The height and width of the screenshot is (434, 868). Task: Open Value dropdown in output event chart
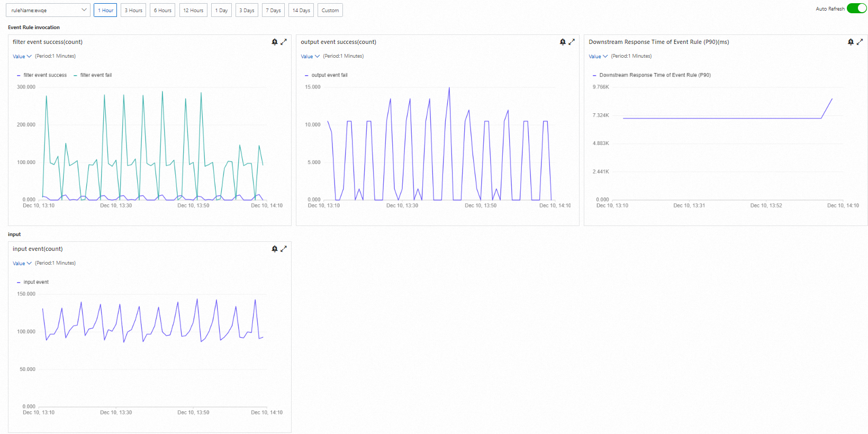310,56
